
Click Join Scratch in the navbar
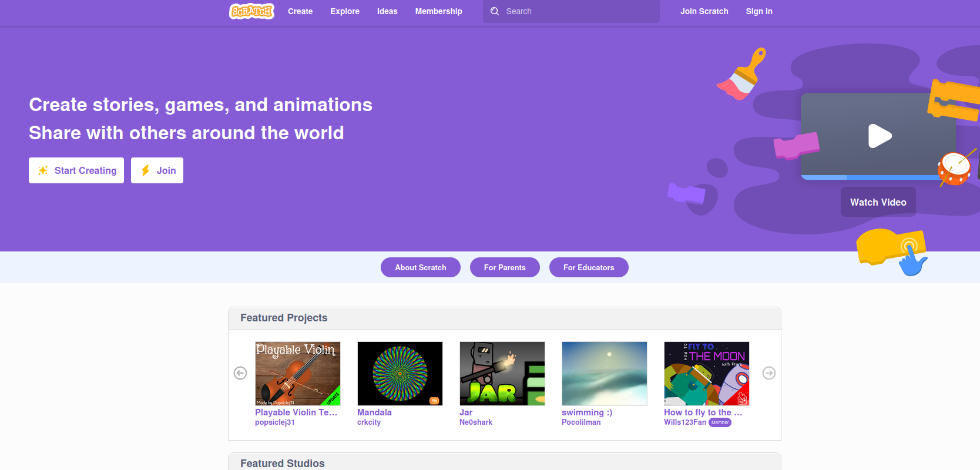point(704,11)
